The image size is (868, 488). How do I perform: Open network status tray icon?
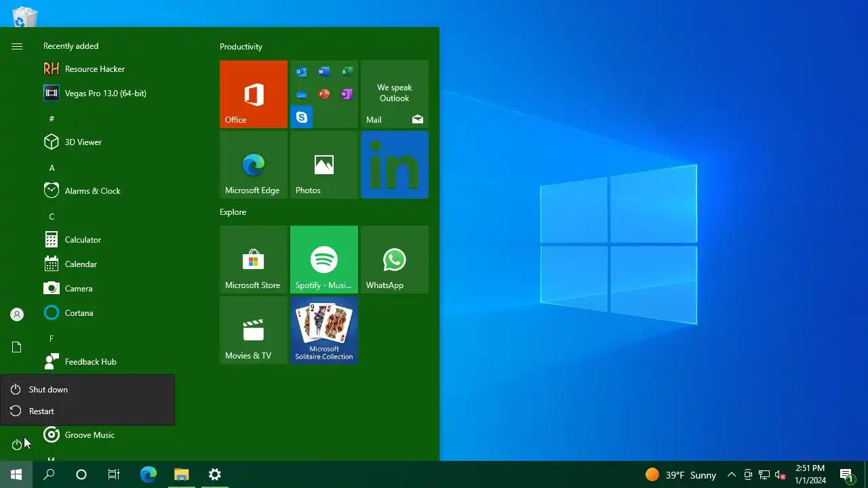point(764,474)
